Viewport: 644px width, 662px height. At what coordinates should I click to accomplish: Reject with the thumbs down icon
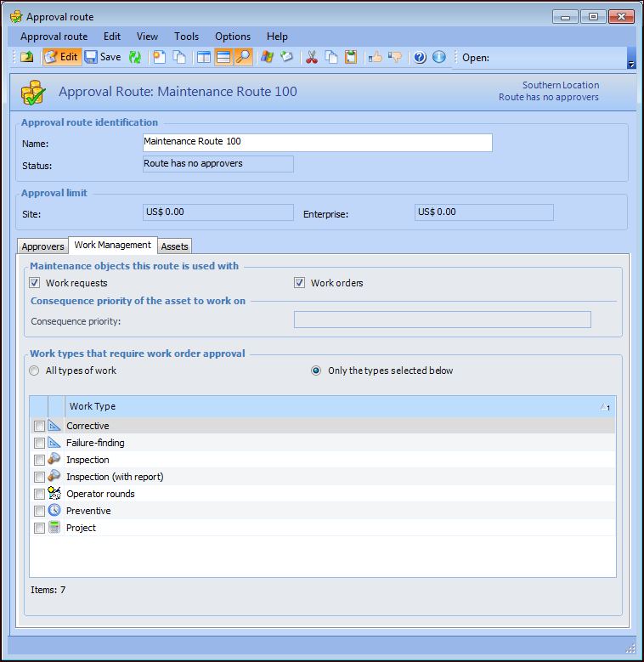coord(395,57)
